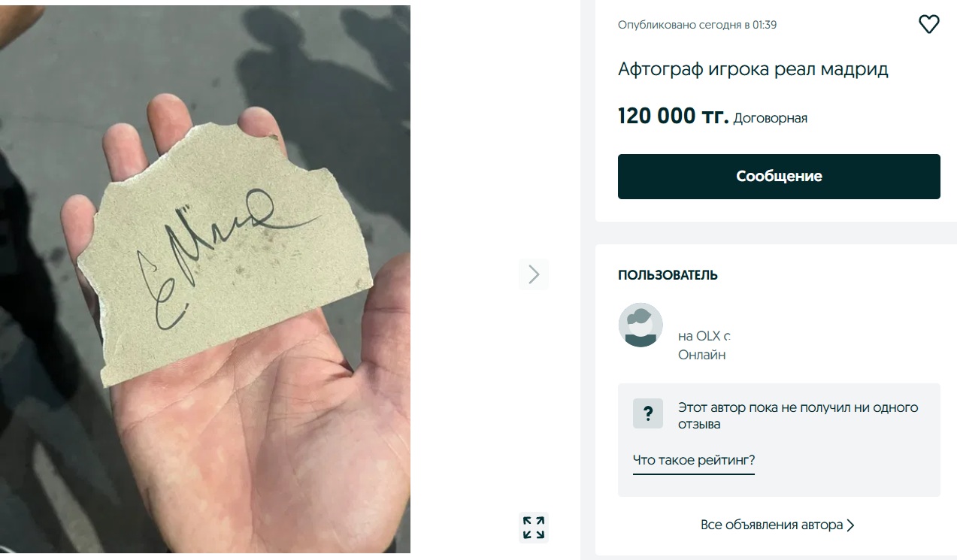Click the question mark rating icon
This screenshot has width=957, height=560.
648,413
